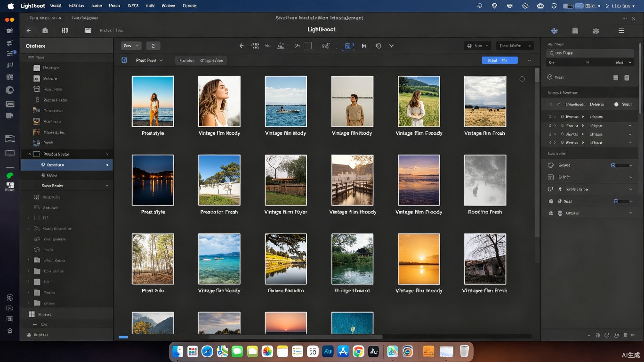
Task: Switch to the second segmented tab above thumbnails
Action: point(211,60)
